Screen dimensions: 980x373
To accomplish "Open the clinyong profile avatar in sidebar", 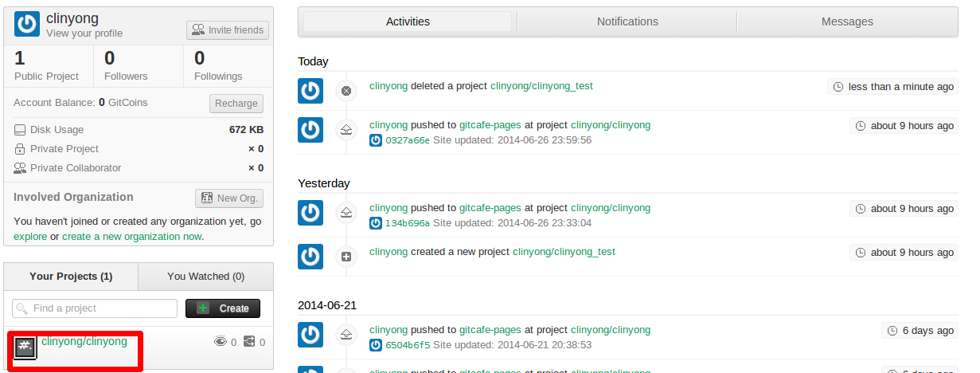I will pyautogui.click(x=27, y=24).
